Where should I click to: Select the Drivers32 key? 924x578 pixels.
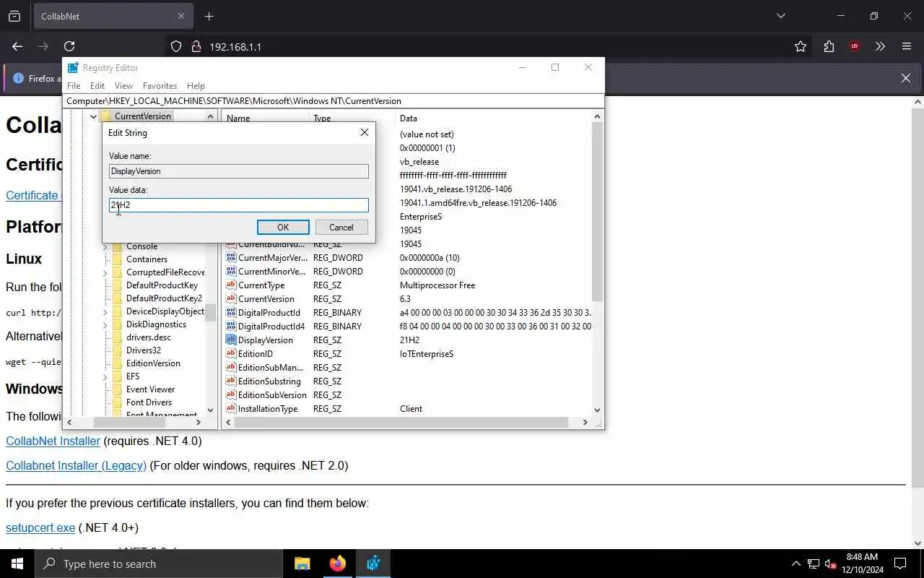tap(143, 350)
